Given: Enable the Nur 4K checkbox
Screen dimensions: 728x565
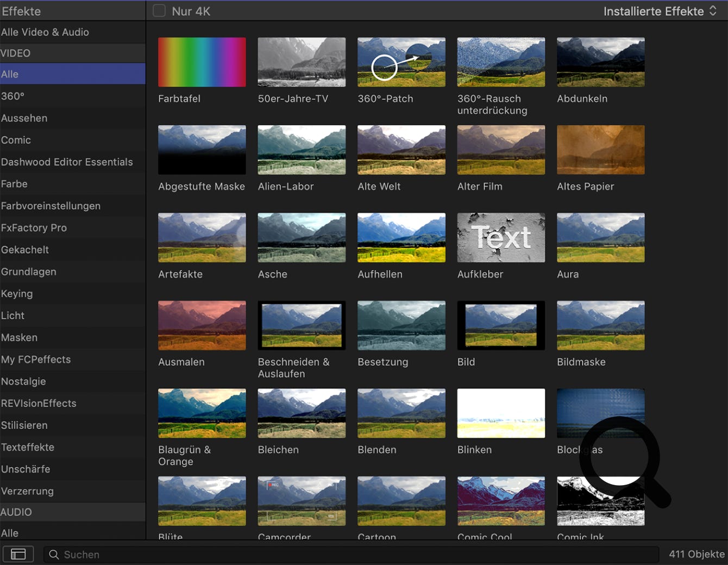Looking at the screenshot, I should (x=159, y=11).
